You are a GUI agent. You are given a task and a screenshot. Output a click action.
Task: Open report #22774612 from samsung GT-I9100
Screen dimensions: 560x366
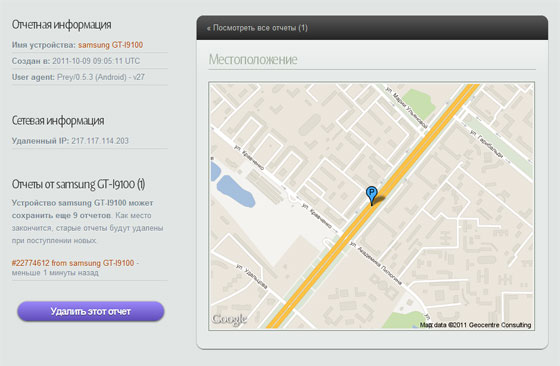pos(73,263)
